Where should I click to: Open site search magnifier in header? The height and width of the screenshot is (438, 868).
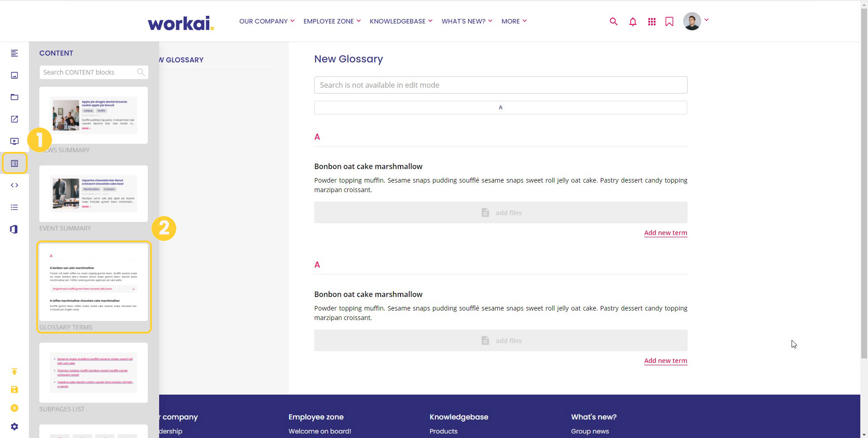coord(613,21)
